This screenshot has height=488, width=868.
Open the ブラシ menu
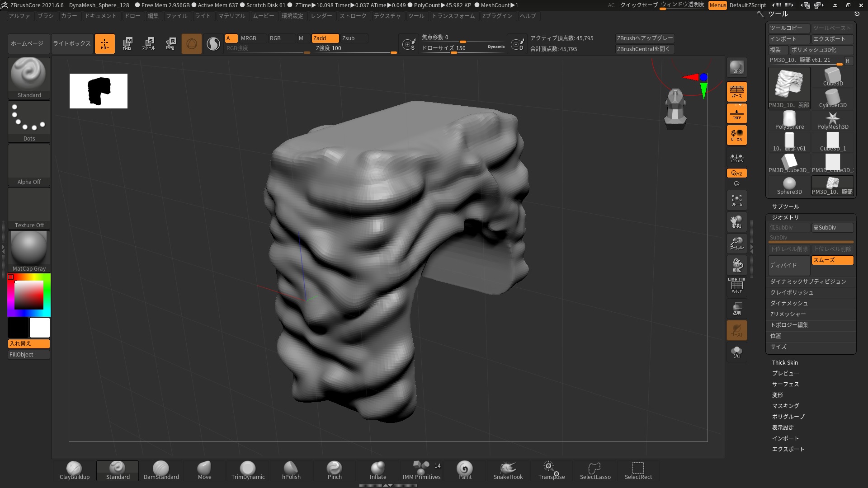(45, 16)
